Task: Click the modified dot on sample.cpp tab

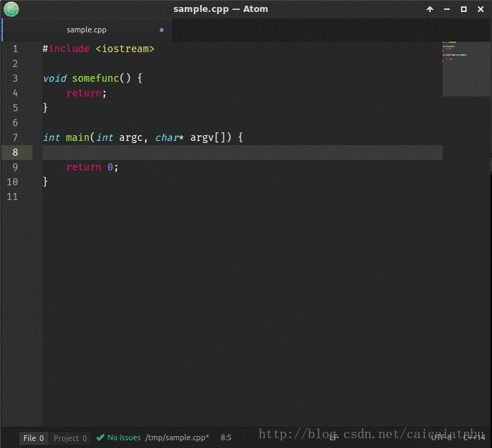Action: (161, 30)
